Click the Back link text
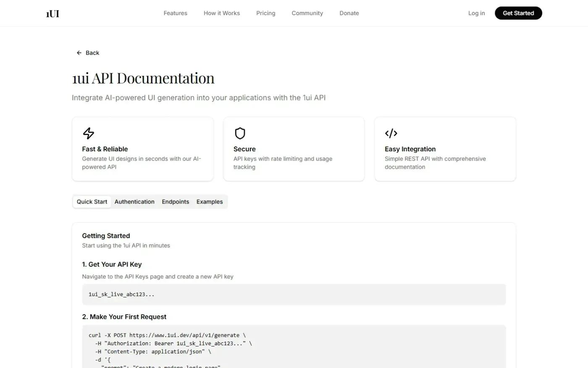 pos(92,53)
